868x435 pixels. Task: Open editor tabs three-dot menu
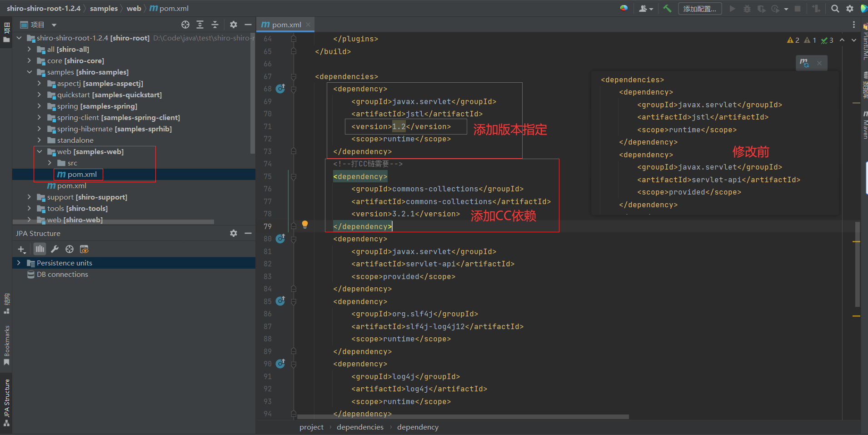(854, 25)
